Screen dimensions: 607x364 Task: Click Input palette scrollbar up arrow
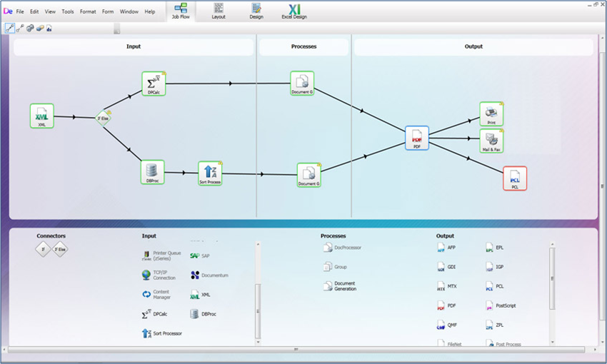[259, 245]
